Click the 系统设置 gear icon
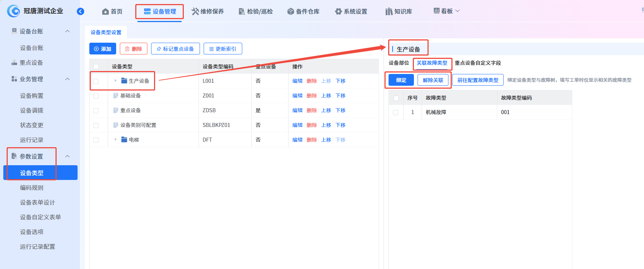This screenshot has width=644, height=269. [x=338, y=11]
